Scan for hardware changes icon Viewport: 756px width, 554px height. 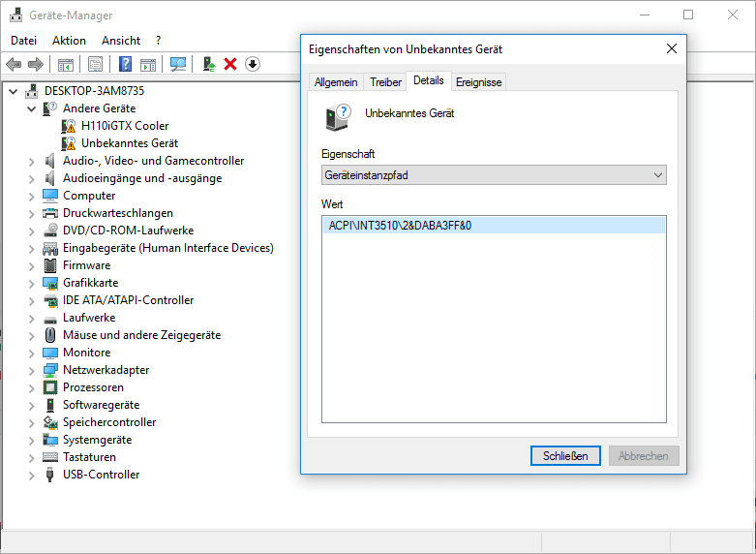(178, 64)
